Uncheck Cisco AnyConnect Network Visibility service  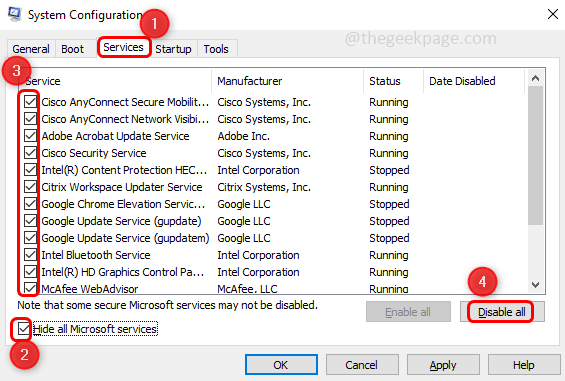(x=30, y=119)
